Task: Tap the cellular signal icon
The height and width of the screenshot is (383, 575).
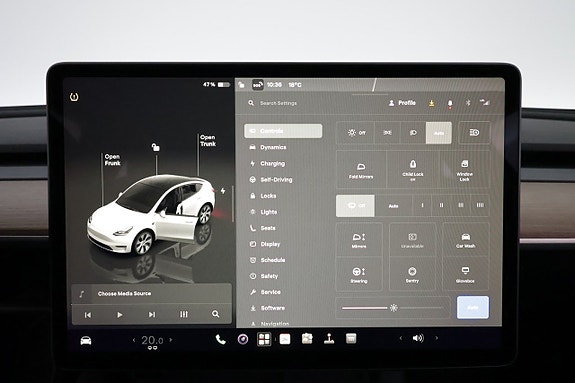Action: click(484, 102)
